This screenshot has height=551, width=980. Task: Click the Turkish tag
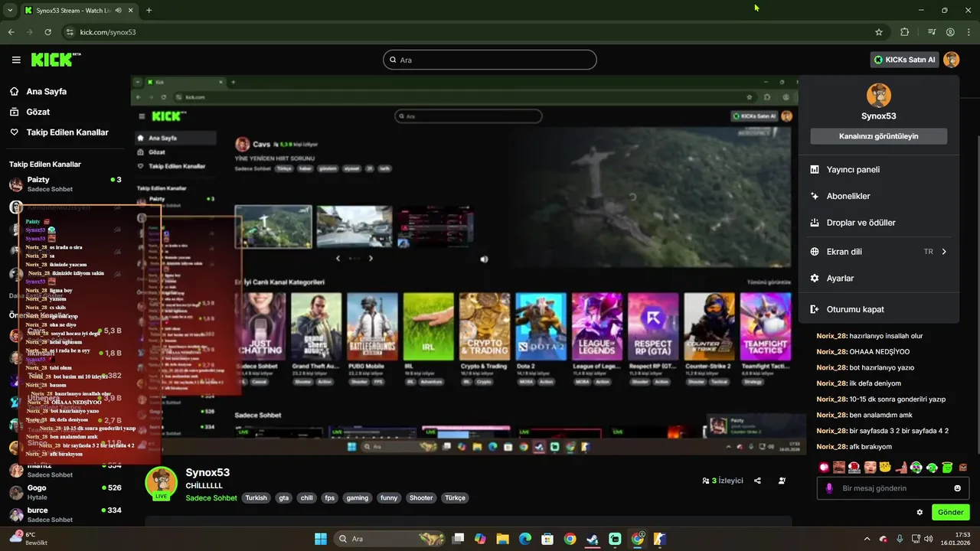[x=256, y=498]
